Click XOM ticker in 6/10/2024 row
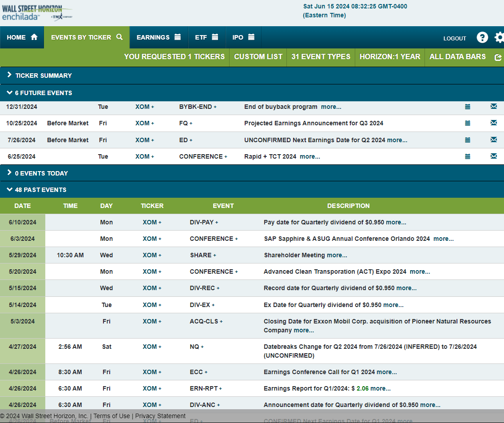Viewport: 504px width, 423px height. coord(150,222)
